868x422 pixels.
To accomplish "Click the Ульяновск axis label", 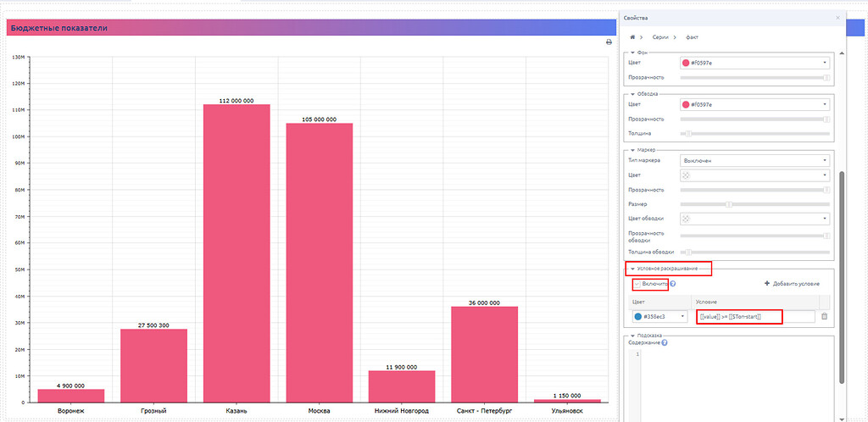I will 567,412.
